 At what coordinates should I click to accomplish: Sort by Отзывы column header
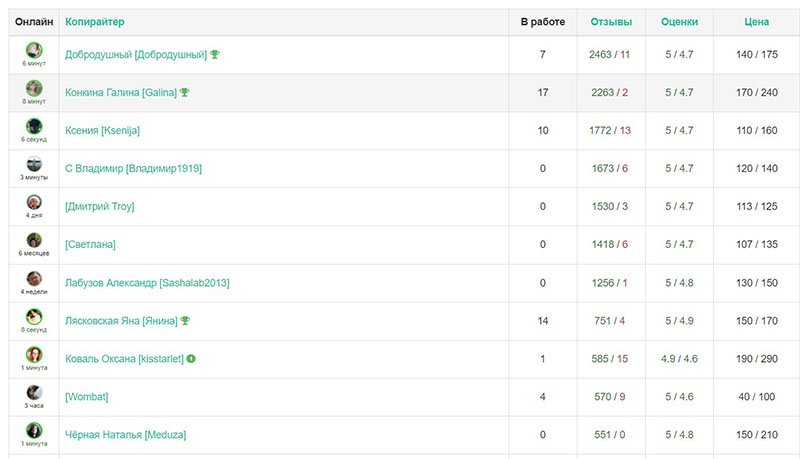coord(611,22)
